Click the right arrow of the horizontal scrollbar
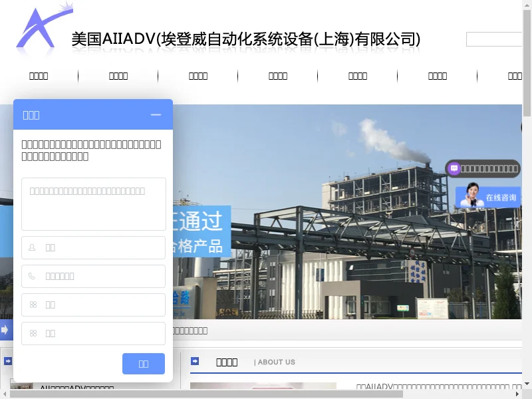This screenshot has height=399, width=532. pos(517,394)
